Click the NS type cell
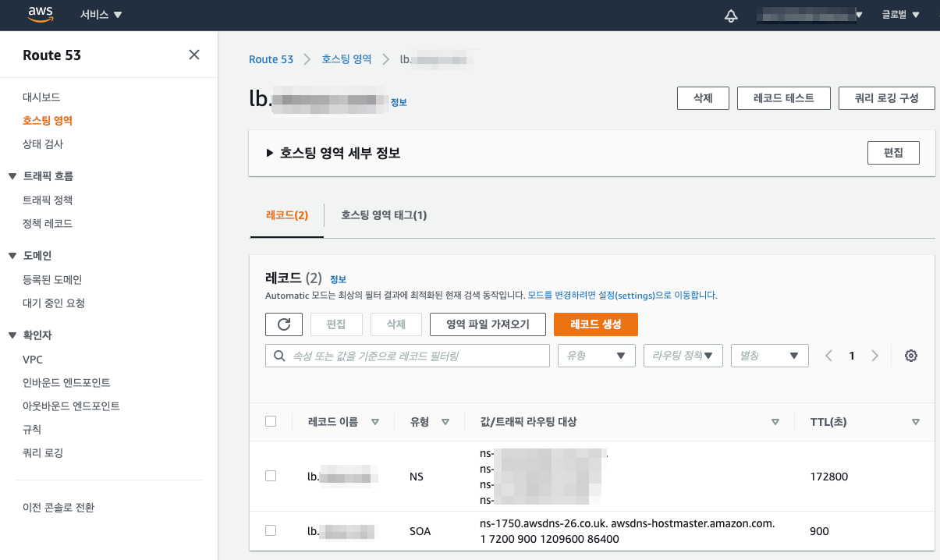This screenshot has height=560, width=940. (x=417, y=477)
